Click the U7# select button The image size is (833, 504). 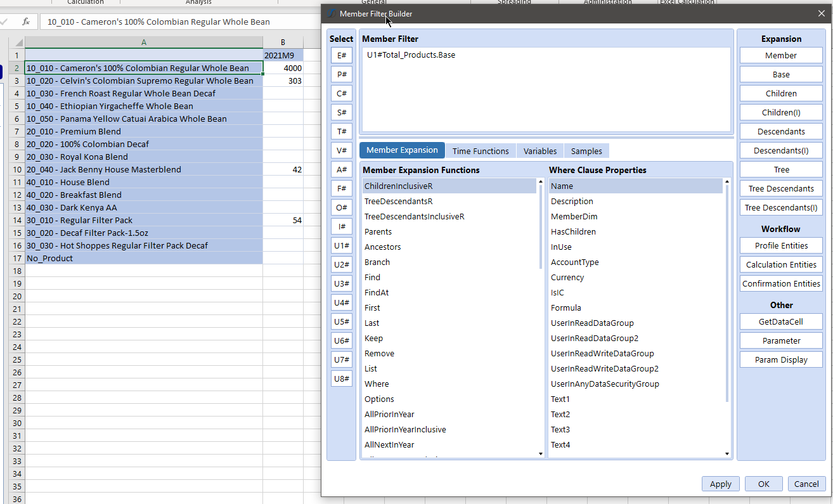(342, 359)
